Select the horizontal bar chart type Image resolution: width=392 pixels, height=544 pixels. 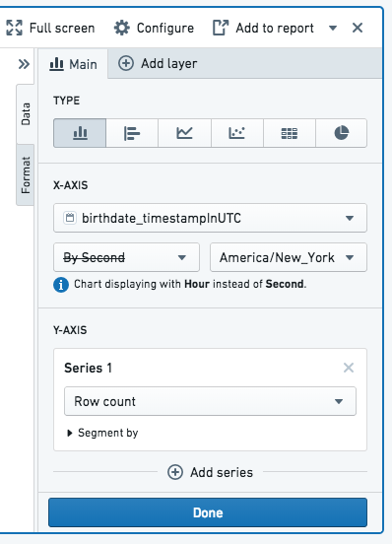click(132, 133)
